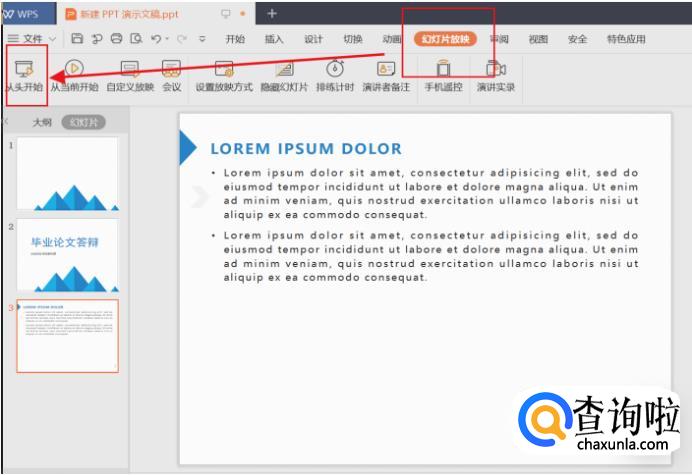This screenshot has width=692, height=475.
Task: Select slide 3 thumbnail
Action: pyautogui.click(x=68, y=336)
